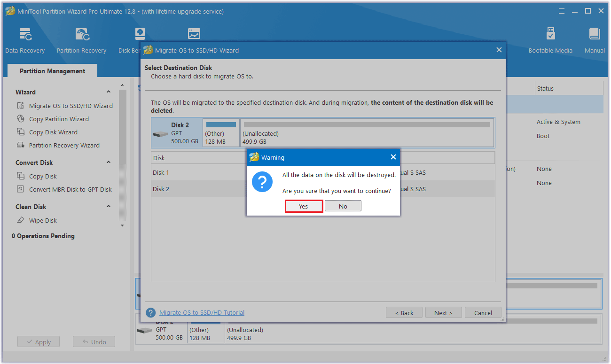
Task: Collapse the Wizard sidebar section
Action: 109,92
